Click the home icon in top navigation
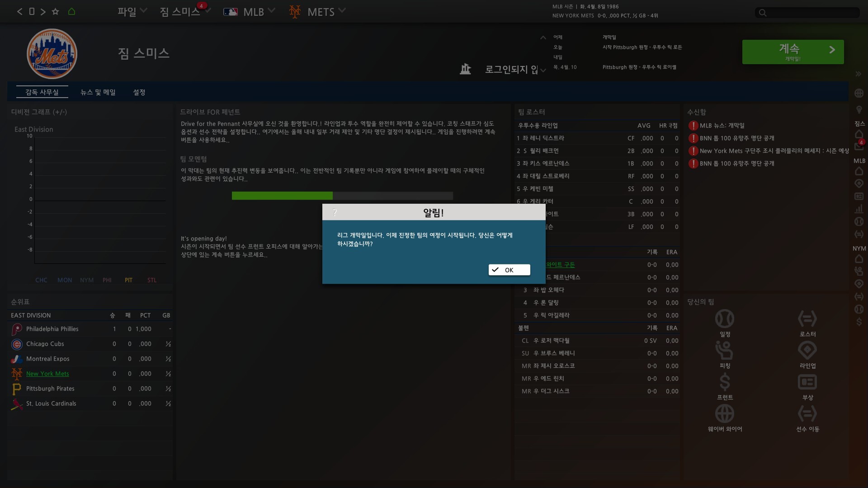The height and width of the screenshot is (488, 868). click(71, 12)
